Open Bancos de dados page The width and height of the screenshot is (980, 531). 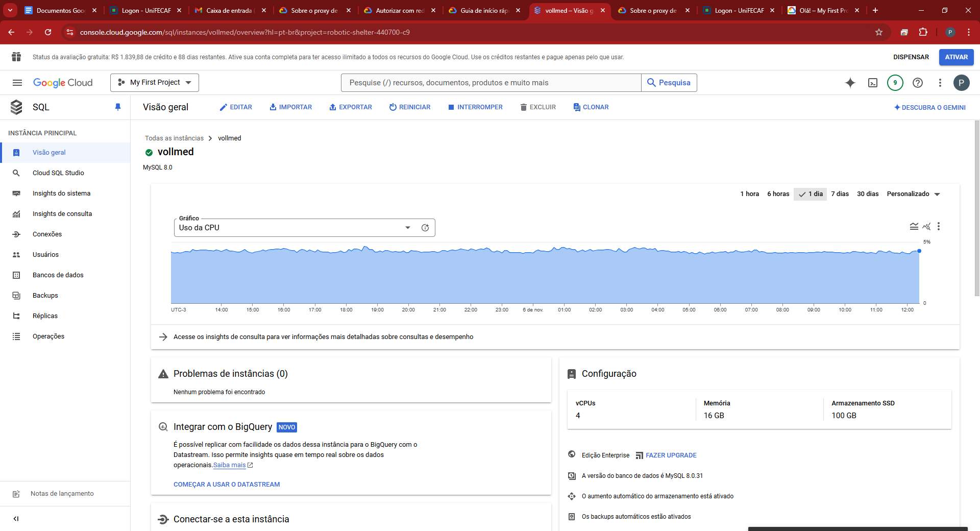(65, 275)
